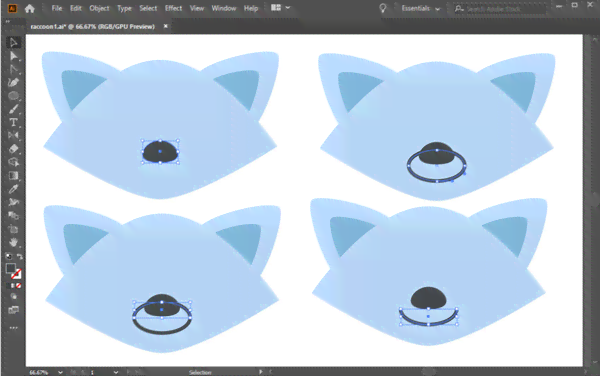Select the Shape Builder tool
The image size is (600, 376).
(x=13, y=162)
